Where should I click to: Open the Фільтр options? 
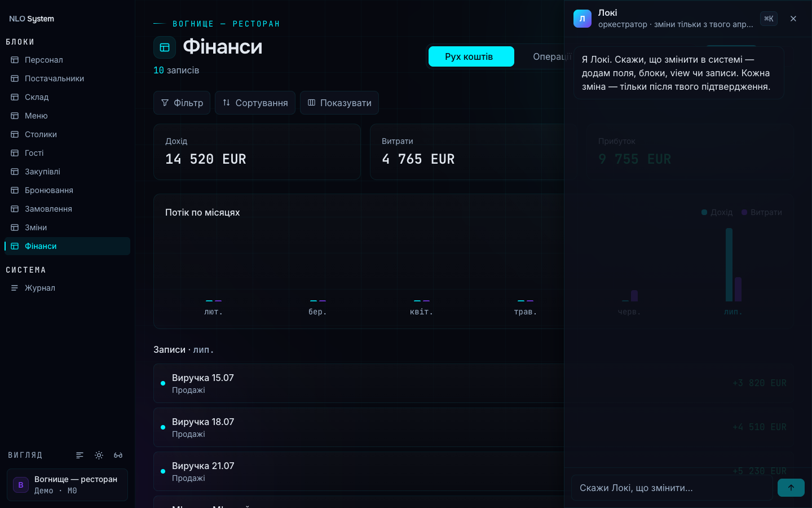click(182, 103)
